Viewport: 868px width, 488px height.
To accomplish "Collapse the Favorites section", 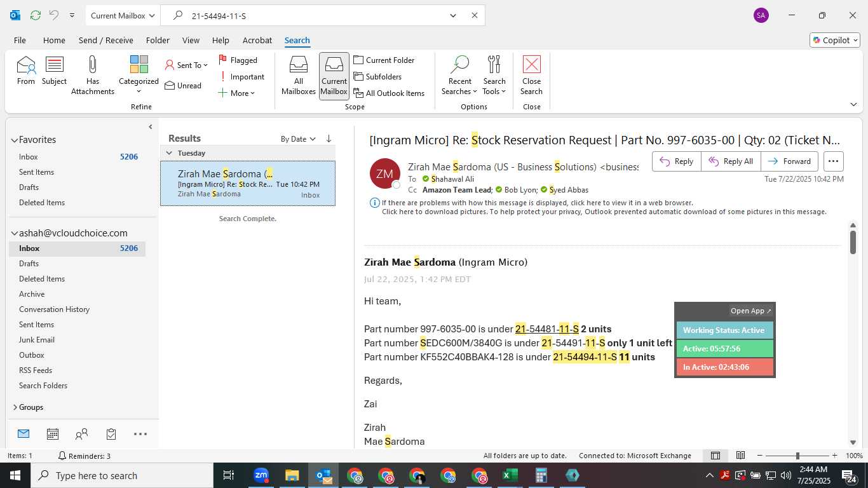I will [x=15, y=140].
